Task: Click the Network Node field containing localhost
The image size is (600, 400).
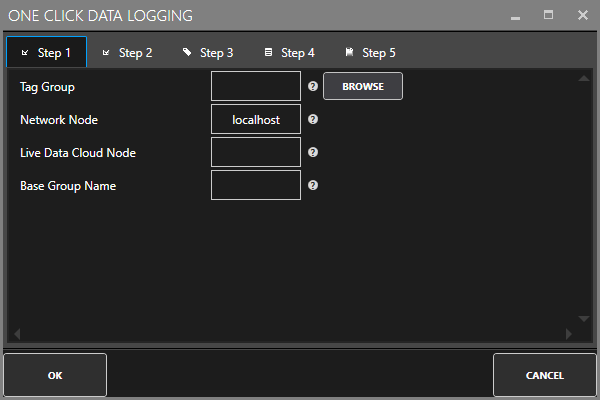Action: click(256, 120)
